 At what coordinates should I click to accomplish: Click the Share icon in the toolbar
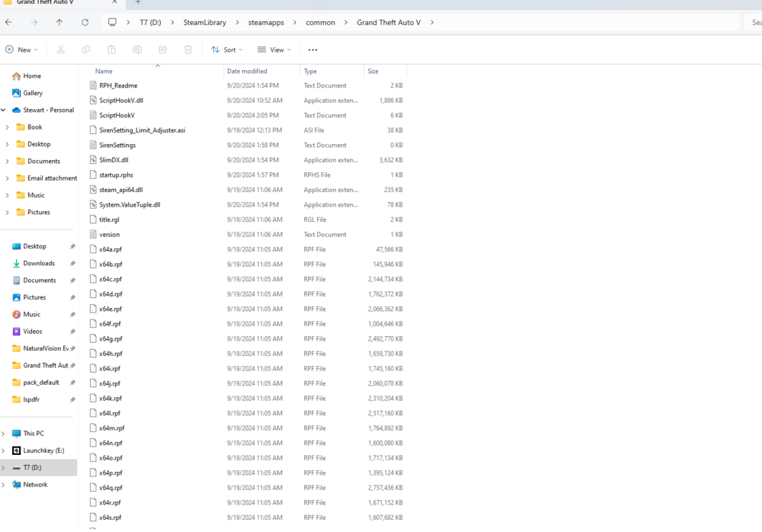162,49
